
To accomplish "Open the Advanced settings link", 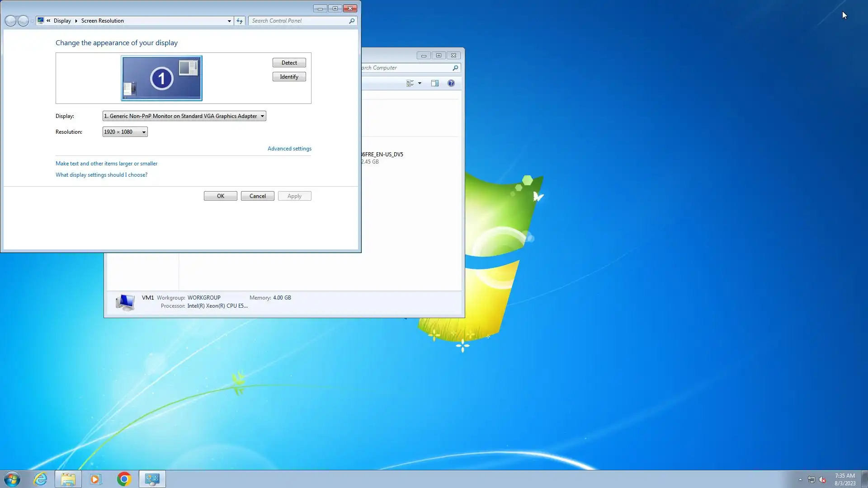I will point(289,149).
